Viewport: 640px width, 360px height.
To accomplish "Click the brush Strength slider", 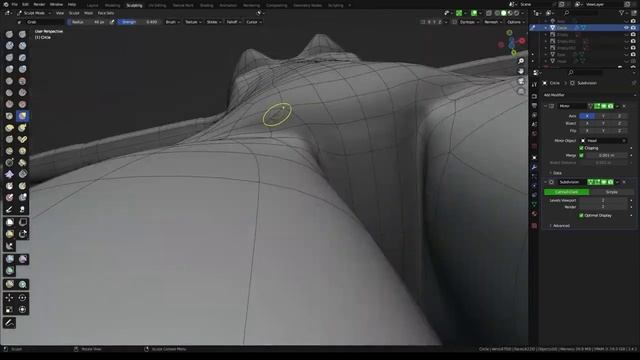I will click(x=139, y=22).
